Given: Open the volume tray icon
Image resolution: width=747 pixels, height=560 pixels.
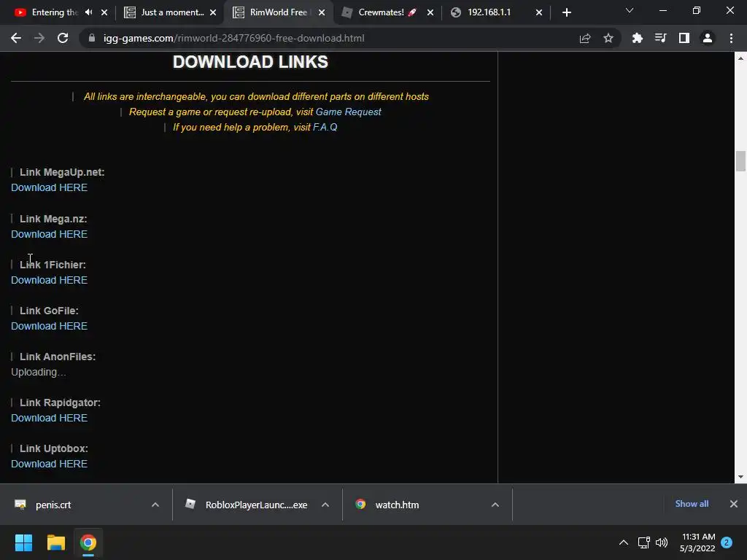Looking at the screenshot, I should 662,542.
